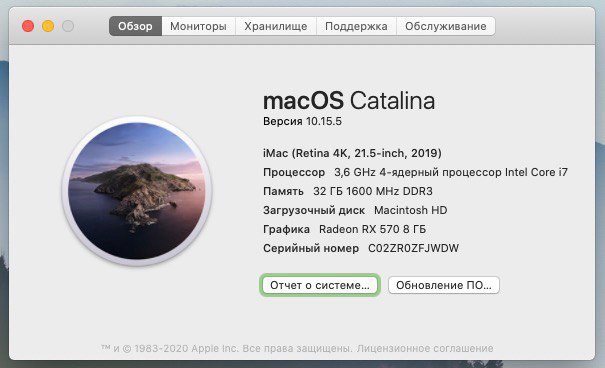Click the Версия 10.15.5 text
605x368 pixels.
point(302,122)
